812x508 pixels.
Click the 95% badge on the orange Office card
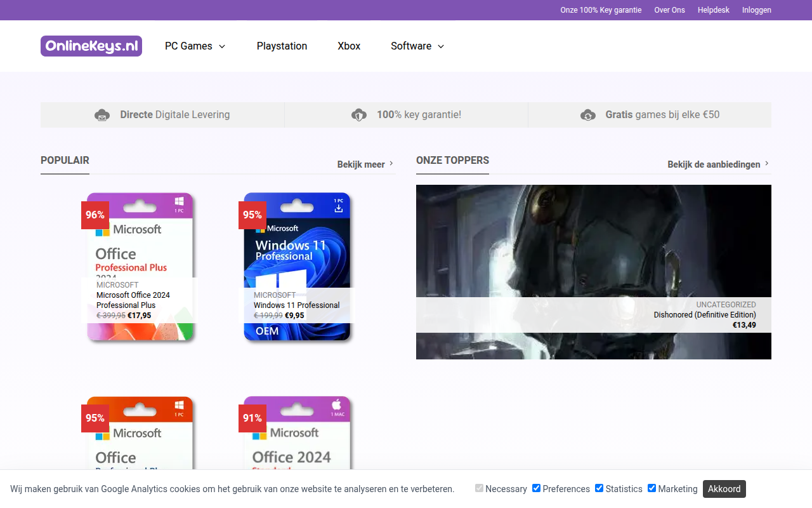[95, 418]
